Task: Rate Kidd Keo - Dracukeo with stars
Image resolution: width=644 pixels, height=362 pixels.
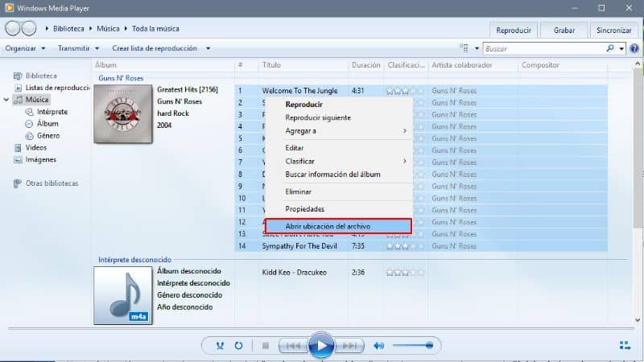Action: tap(405, 273)
